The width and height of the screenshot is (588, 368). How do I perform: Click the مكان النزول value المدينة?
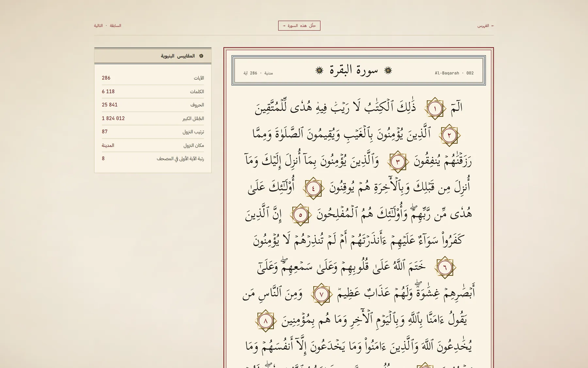tap(108, 145)
